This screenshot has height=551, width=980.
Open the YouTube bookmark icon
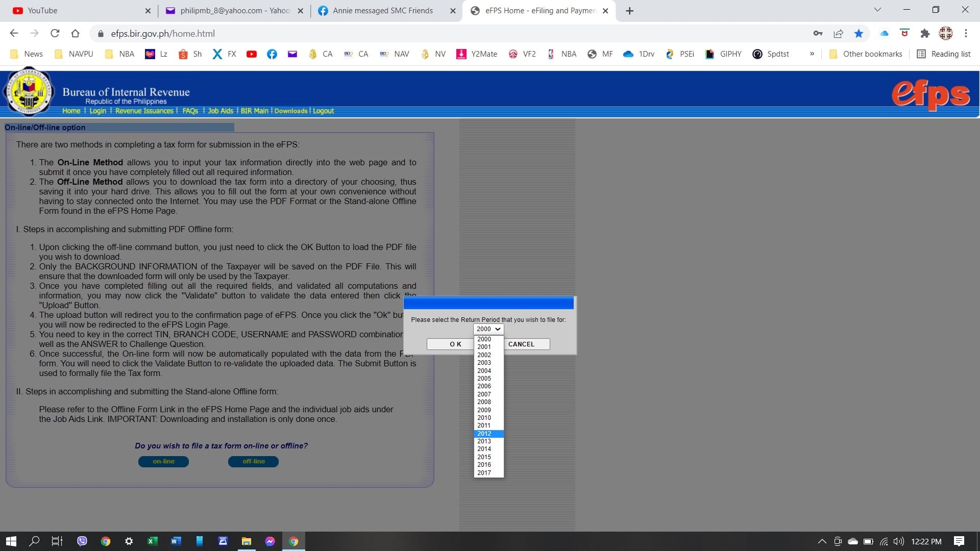pyautogui.click(x=251, y=54)
